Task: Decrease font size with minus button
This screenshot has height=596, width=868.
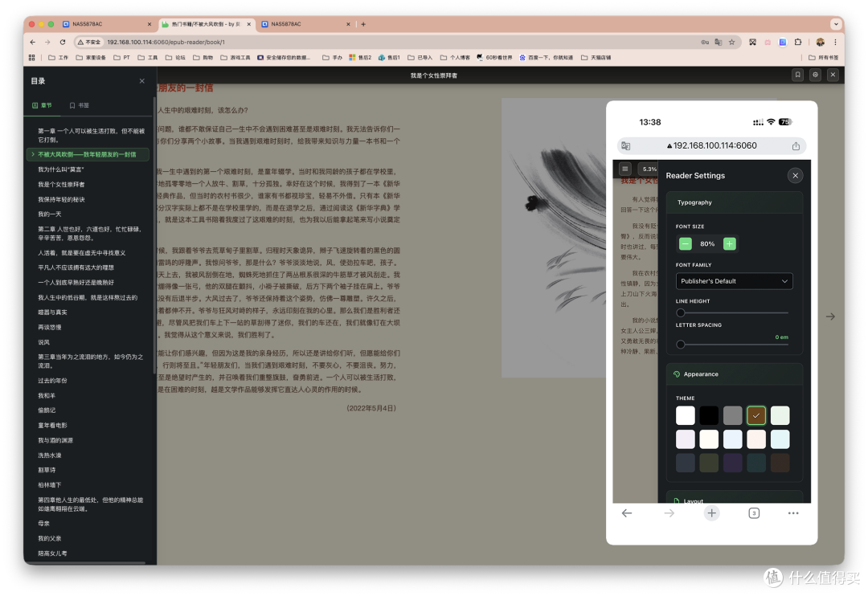Action: (x=686, y=243)
